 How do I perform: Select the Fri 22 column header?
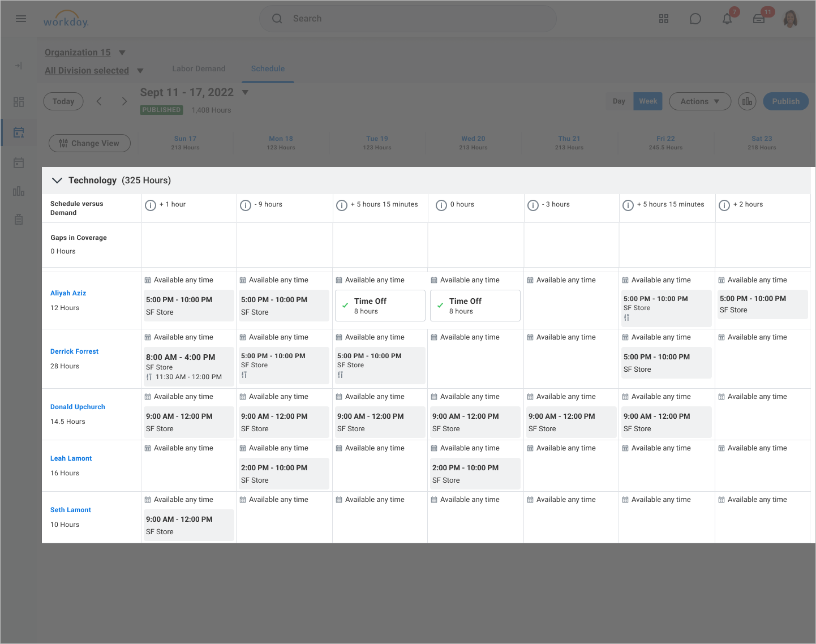tap(665, 143)
